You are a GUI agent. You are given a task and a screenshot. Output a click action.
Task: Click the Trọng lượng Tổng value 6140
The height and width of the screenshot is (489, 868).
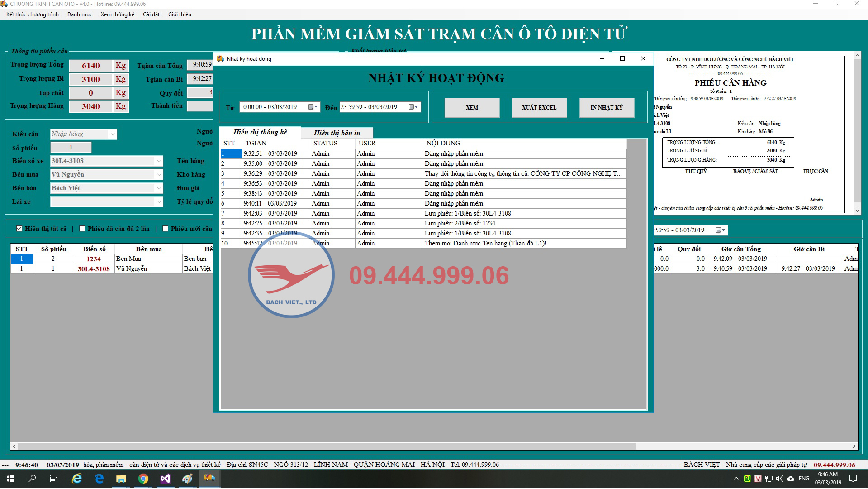coord(90,66)
